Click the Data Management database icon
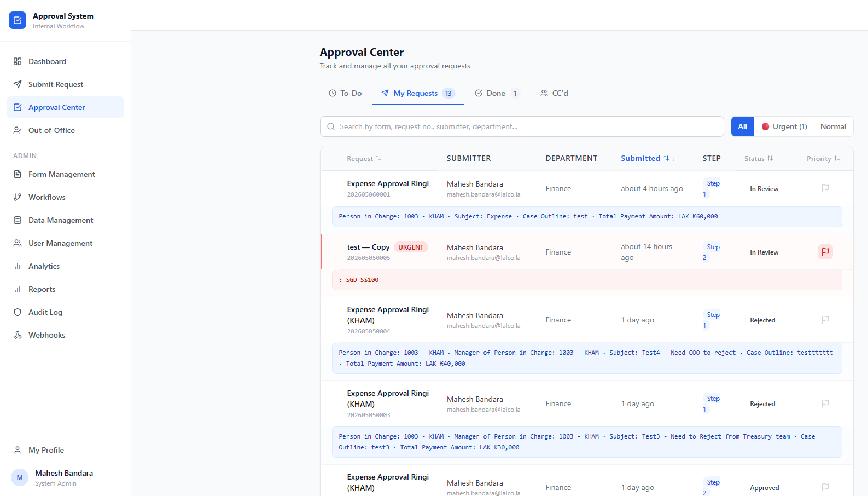The width and height of the screenshot is (868, 496). coord(18,220)
